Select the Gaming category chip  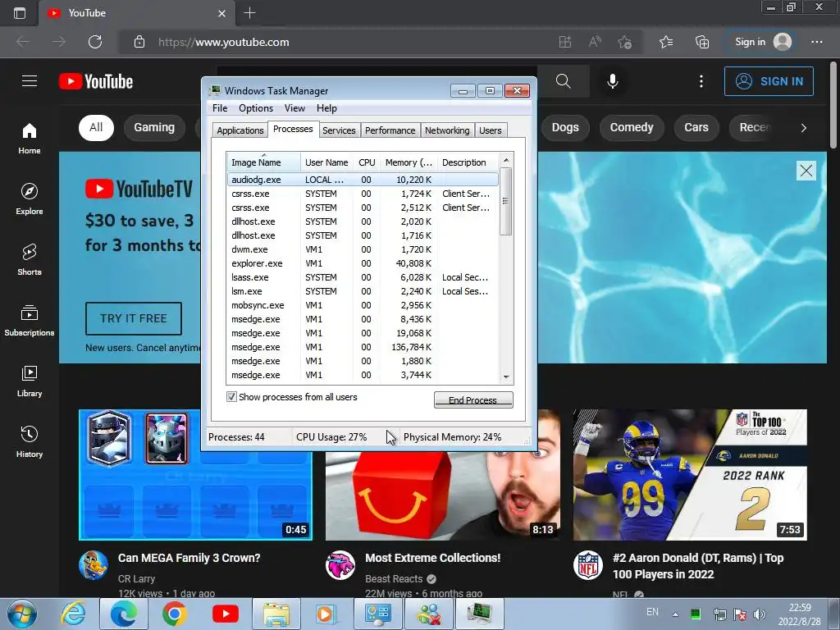click(154, 127)
